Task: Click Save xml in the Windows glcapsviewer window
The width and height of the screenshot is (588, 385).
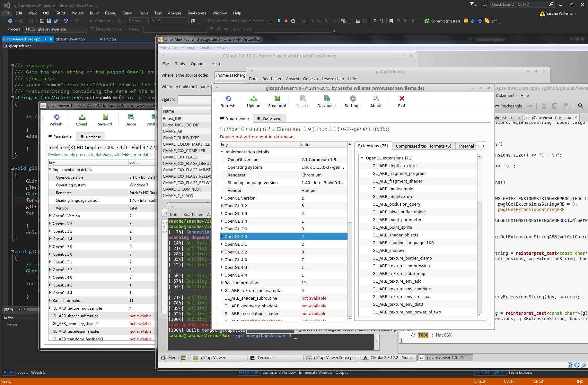Action: pyautogui.click(x=105, y=120)
